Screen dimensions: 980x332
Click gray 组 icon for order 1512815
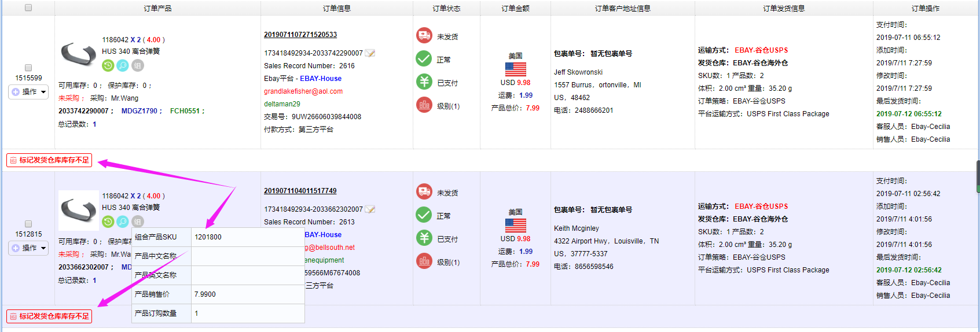pyautogui.click(x=138, y=222)
